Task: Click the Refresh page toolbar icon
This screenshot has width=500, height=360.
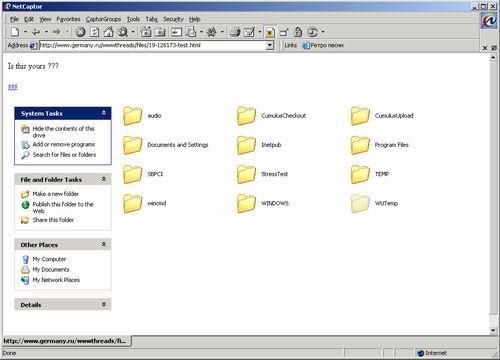Action: (95, 32)
